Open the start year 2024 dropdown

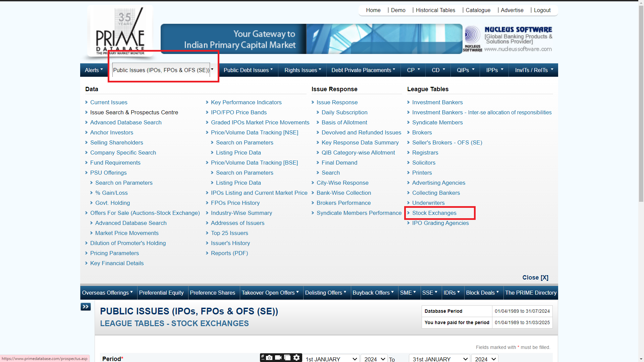(x=374, y=359)
